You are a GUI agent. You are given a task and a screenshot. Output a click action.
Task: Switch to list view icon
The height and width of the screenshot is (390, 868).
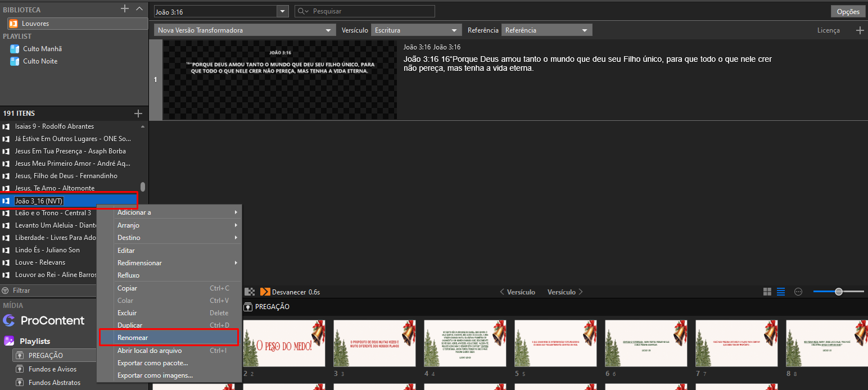(781, 292)
